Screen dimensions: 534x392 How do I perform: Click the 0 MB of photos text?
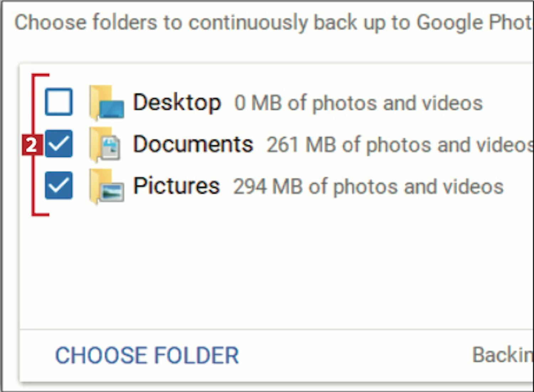click(x=358, y=103)
